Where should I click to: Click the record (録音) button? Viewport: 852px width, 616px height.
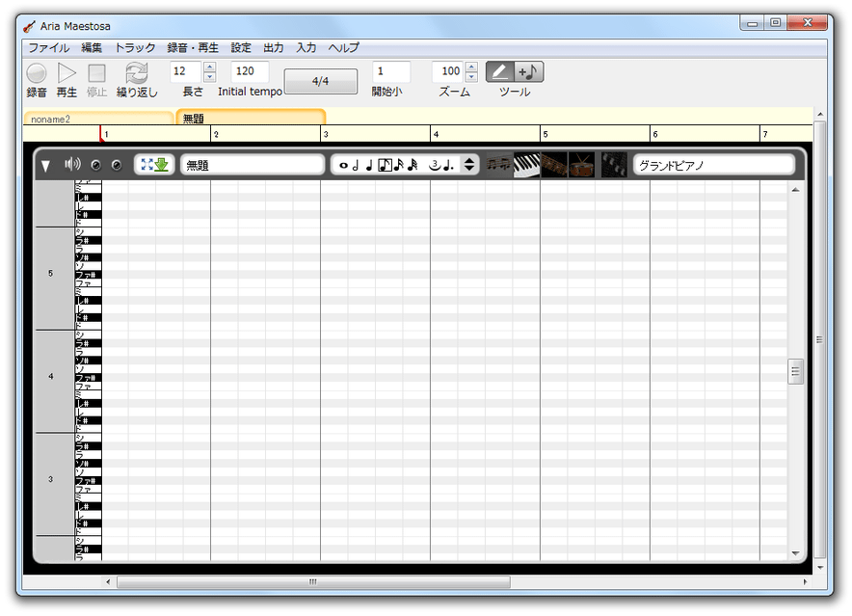pyautogui.click(x=37, y=73)
